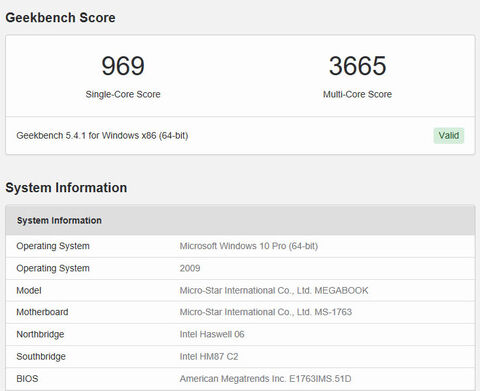Viewport: 480px width, 391px height.
Task: Click Geekbench 5.4.1 for Windows x86 text
Action: [102, 136]
